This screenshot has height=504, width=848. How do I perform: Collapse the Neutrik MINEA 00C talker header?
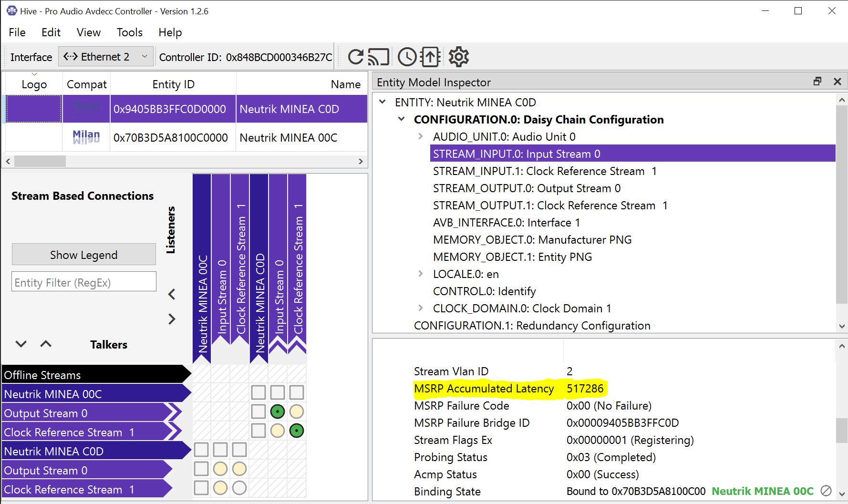pyautogui.click(x=96, y=394)
